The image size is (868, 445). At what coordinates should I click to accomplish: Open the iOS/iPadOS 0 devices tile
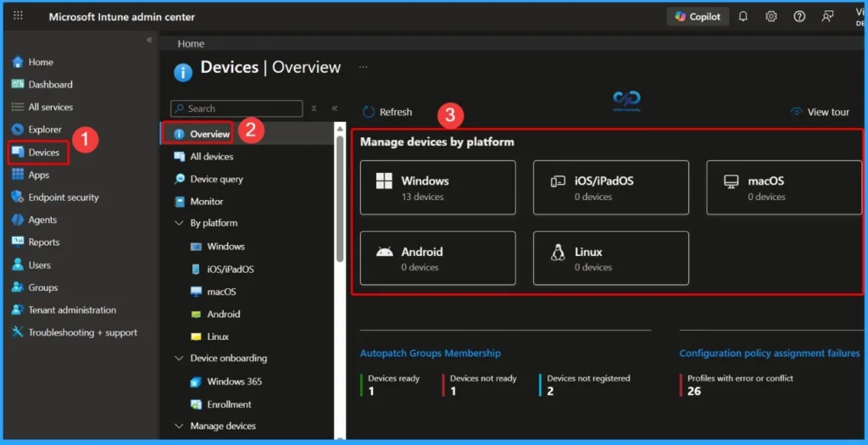point(611,187)
